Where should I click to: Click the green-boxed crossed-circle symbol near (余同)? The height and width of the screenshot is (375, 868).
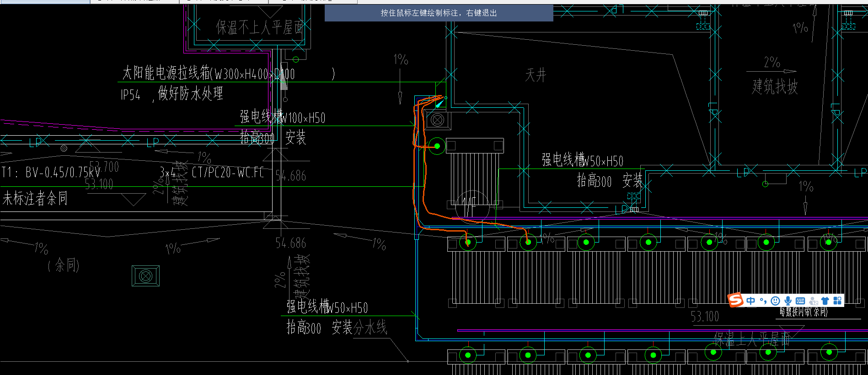145,276
